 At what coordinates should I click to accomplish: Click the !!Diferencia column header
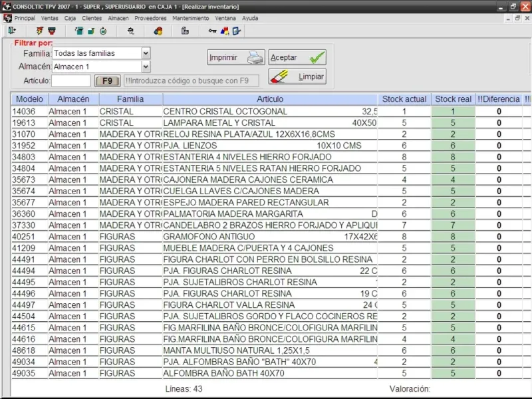tap(499, 99)
